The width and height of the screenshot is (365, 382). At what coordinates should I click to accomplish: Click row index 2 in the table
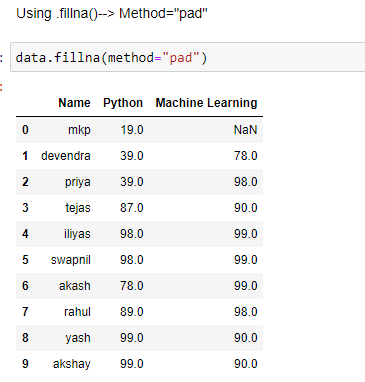(25, 182)
